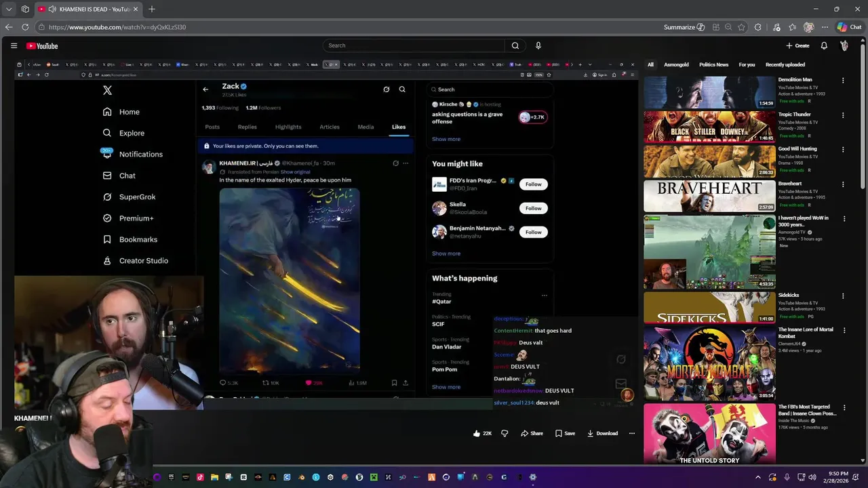Select the Asmongold filter chip

click(x=676, y=64)
